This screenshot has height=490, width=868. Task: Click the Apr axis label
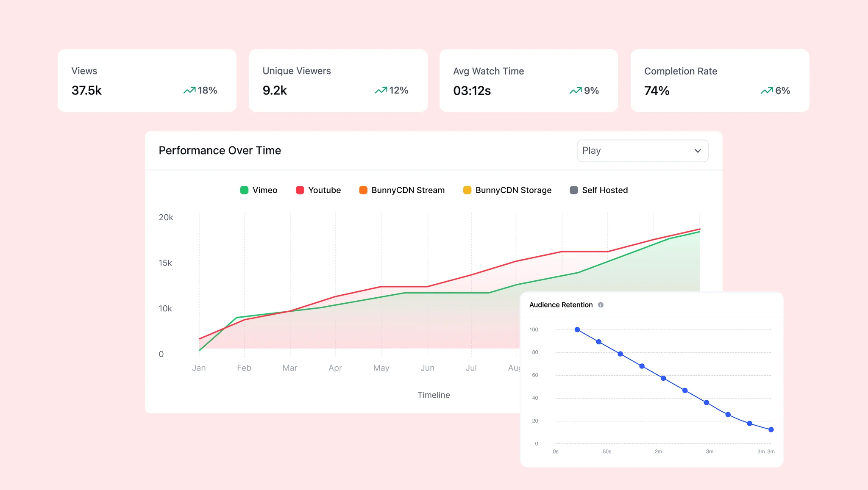tap(335, 368)
